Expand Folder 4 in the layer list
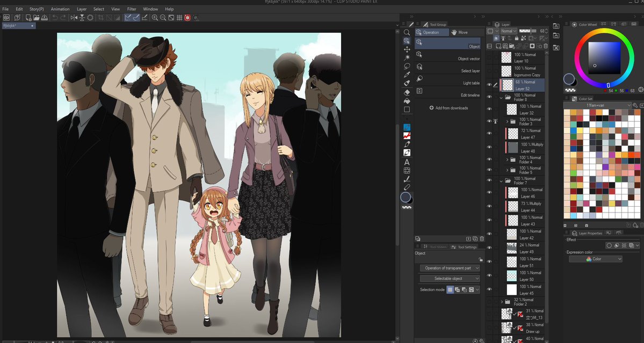The image size is (644, 343). 507,159
